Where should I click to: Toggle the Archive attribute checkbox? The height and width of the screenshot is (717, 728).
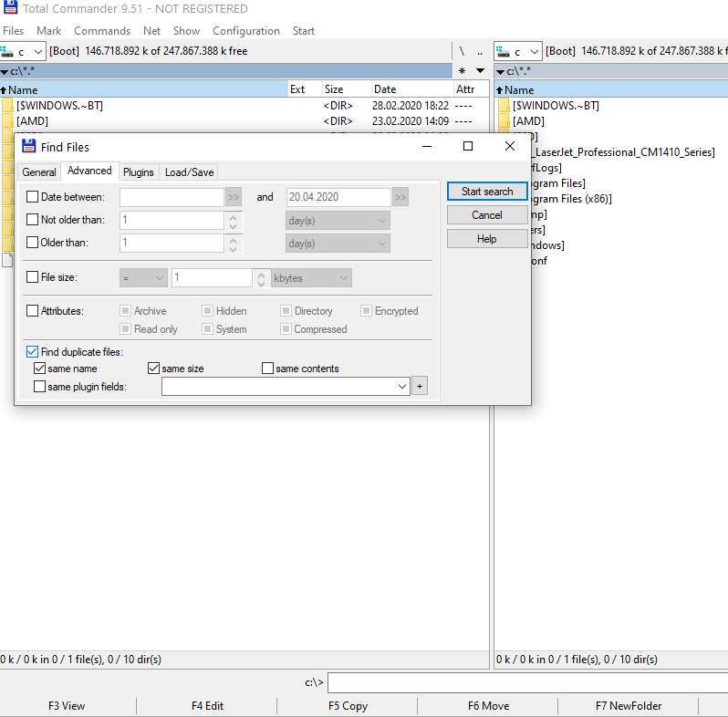[x=125, y=311]
